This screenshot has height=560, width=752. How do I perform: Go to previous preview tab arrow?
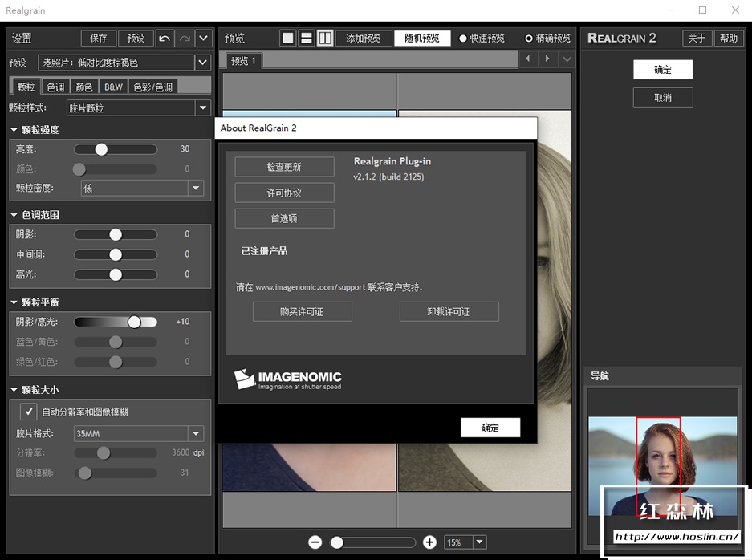coord(528,59)
